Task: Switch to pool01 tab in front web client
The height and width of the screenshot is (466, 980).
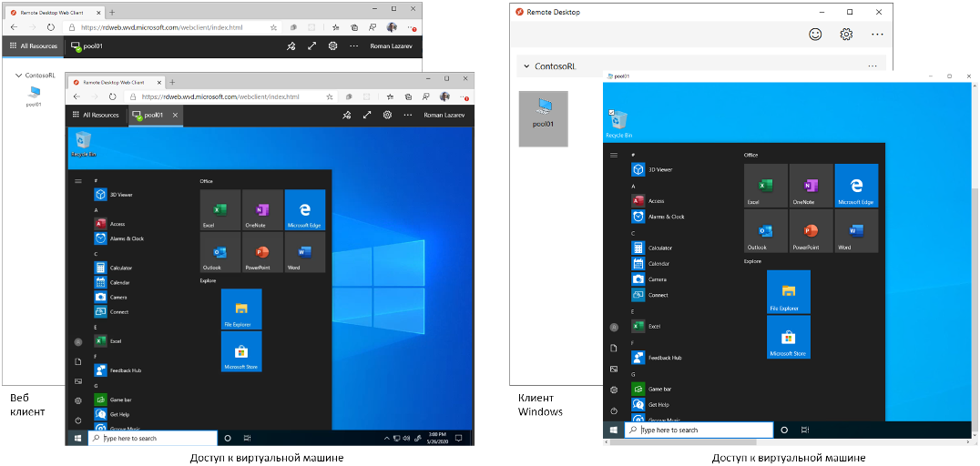Action: (x=156, y=115)
